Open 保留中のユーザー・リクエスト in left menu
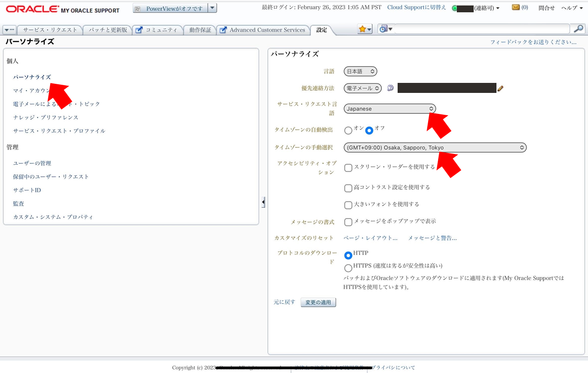Image resolution: width=588 pixels, height=373 pixels. [x=51, y=177]
